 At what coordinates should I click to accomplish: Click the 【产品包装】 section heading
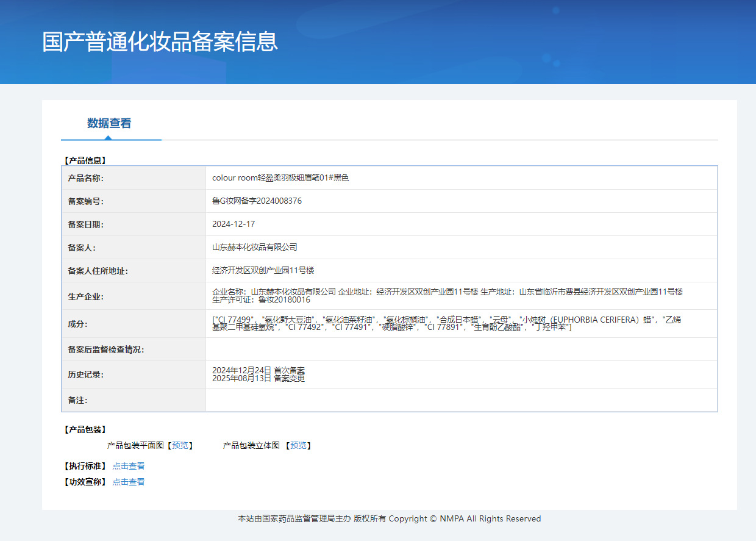coord(85,430)
